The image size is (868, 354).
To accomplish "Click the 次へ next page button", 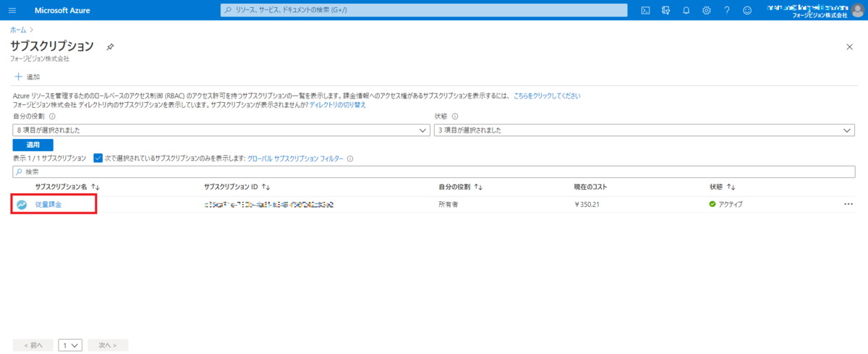I will [108, 345].
